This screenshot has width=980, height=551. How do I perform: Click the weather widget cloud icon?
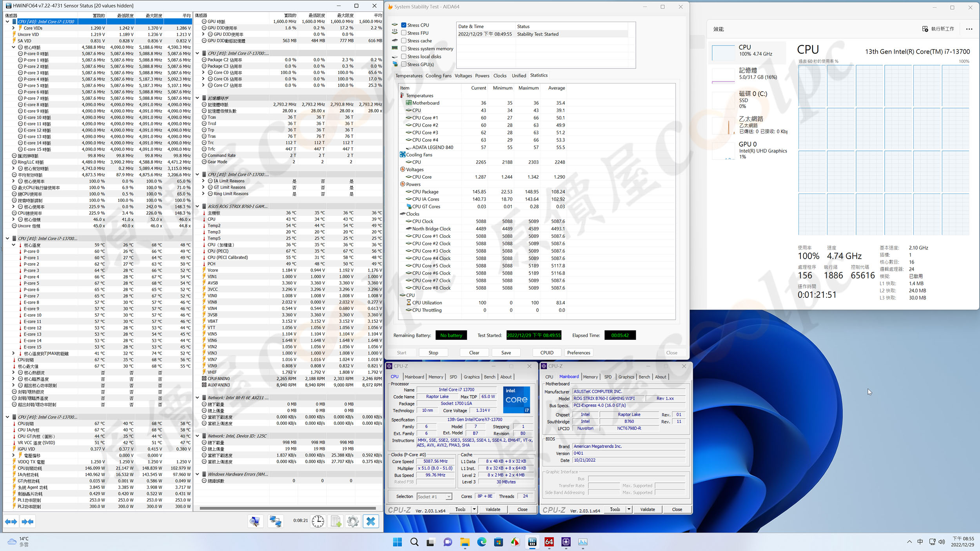click(x=12, y=542)
